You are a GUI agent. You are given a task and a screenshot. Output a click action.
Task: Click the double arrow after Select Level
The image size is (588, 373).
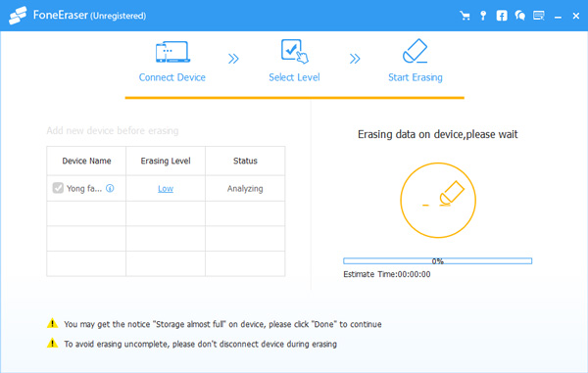(355, 59)
